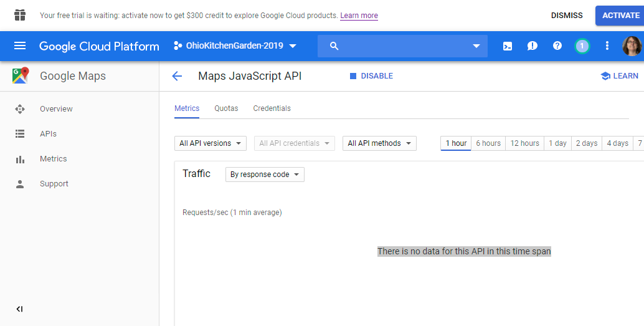This screenshot has height=326, width=644.
Task: Open the hamburger navigation menu
Action: tap(20, 46)
